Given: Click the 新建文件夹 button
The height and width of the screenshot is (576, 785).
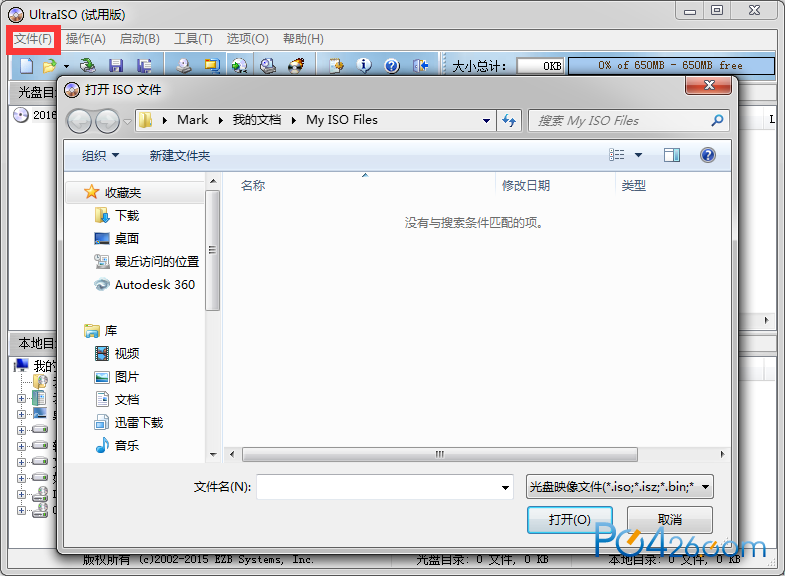Looking at the screenshot, I should (180, 156).
